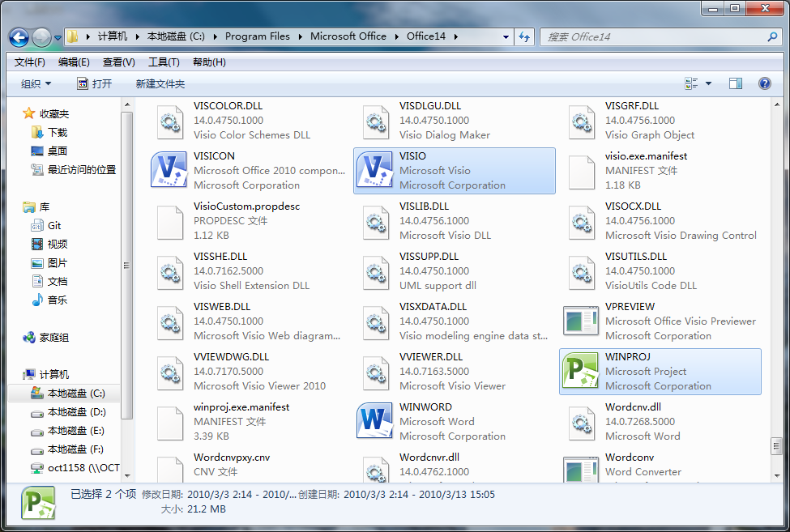This screenshot has height=532, width=790.
Task: Click the VISLIB.DLL file icon
Action: (x=374, y=220)
